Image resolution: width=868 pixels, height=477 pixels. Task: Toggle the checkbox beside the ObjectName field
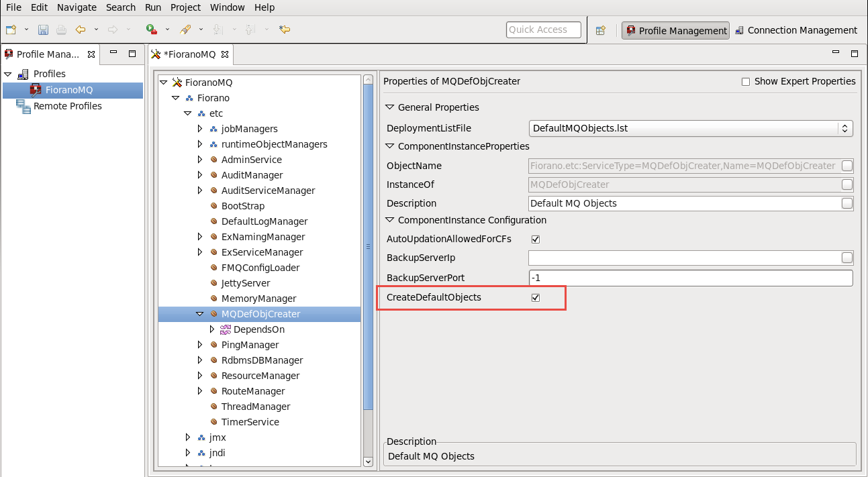coord(847,166)
